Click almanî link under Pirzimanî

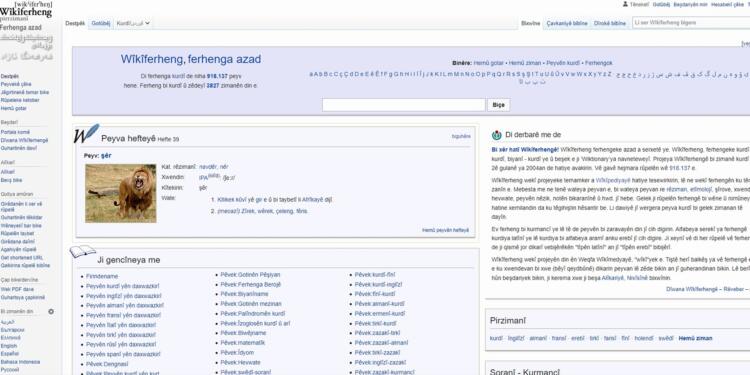538,338
